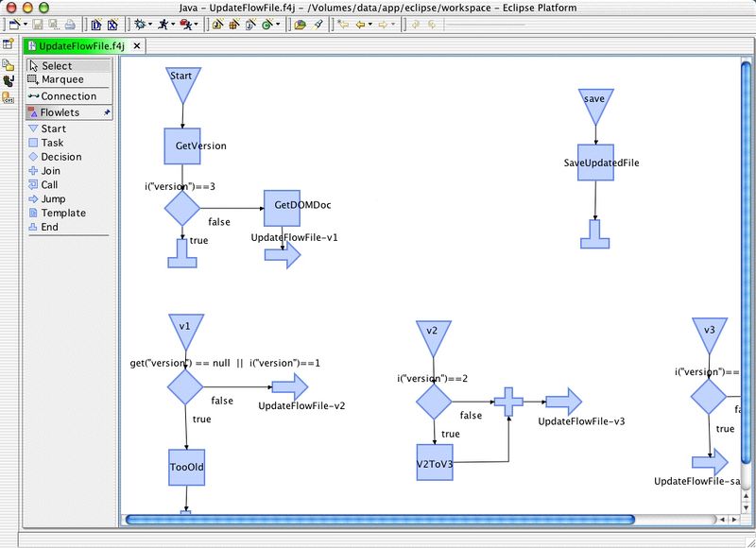Image resolution: width=756 pixels, height=548 pixels.
Task: Click the SaveUpdatedFile task node
Action: pyautogui.click(x=595, y=163)
